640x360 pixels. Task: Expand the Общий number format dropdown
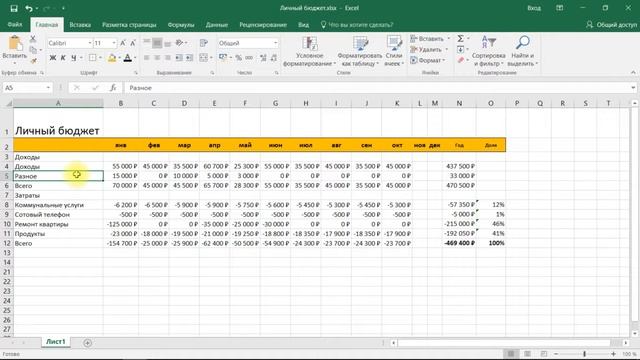click(x=276, y=43)
